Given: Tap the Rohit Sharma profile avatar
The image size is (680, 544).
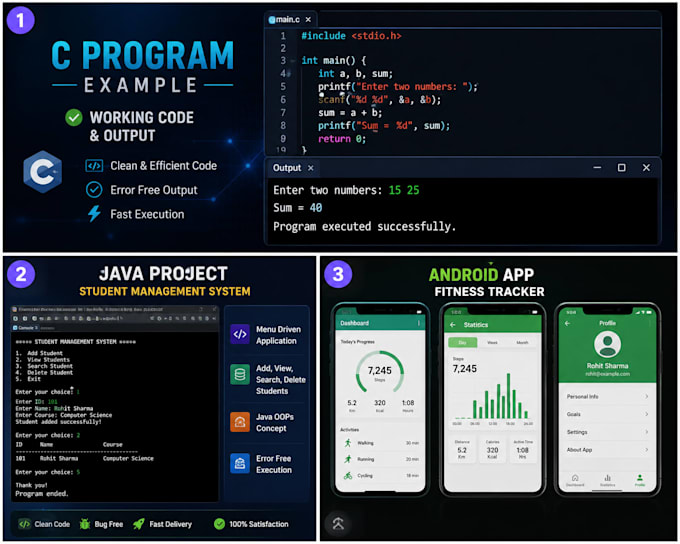Looking at the screenshot, I should (x=607, y=345).
